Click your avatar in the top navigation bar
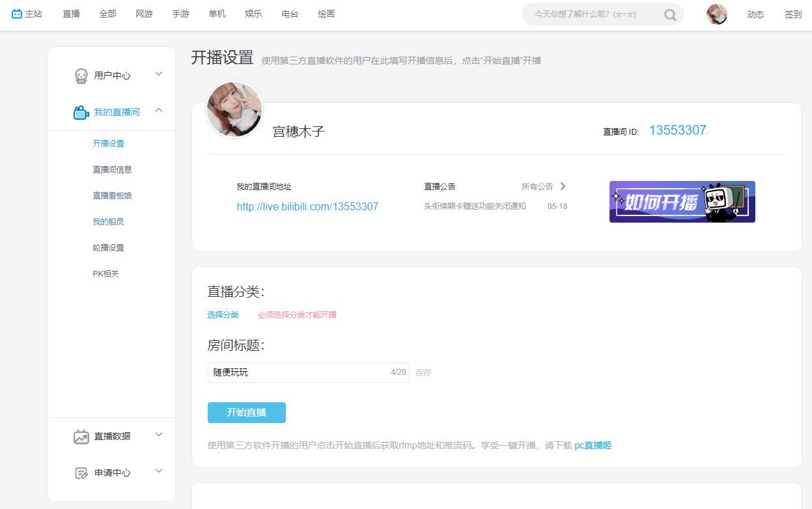 716,14
